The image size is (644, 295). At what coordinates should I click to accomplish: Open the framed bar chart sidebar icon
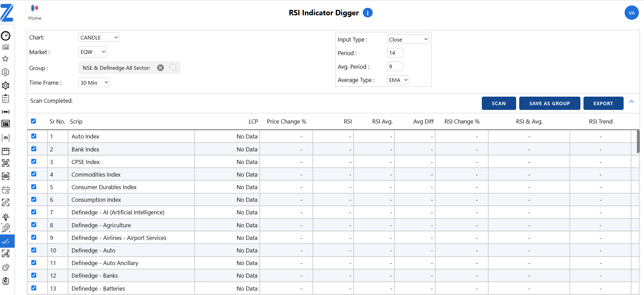(6, 253)
